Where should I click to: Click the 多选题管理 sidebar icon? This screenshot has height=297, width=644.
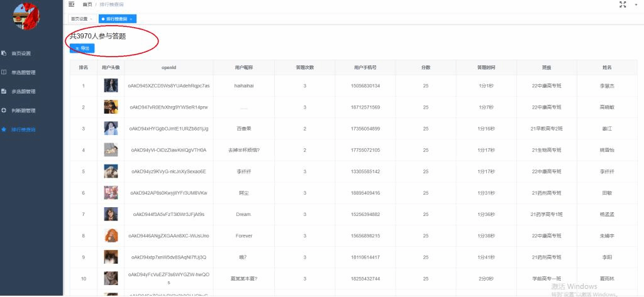coord(4,91)
